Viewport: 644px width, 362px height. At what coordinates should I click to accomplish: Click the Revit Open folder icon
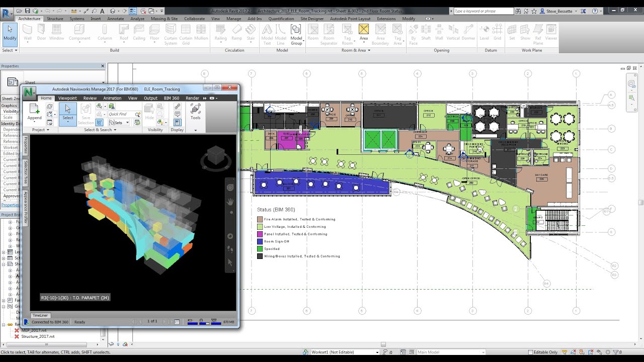[19, 11]
